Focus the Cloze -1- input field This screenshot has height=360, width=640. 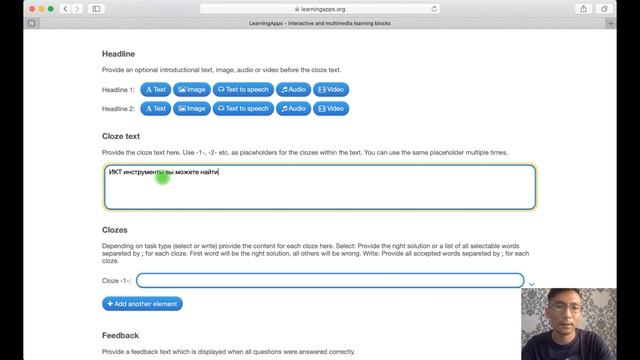coord(330,280)
